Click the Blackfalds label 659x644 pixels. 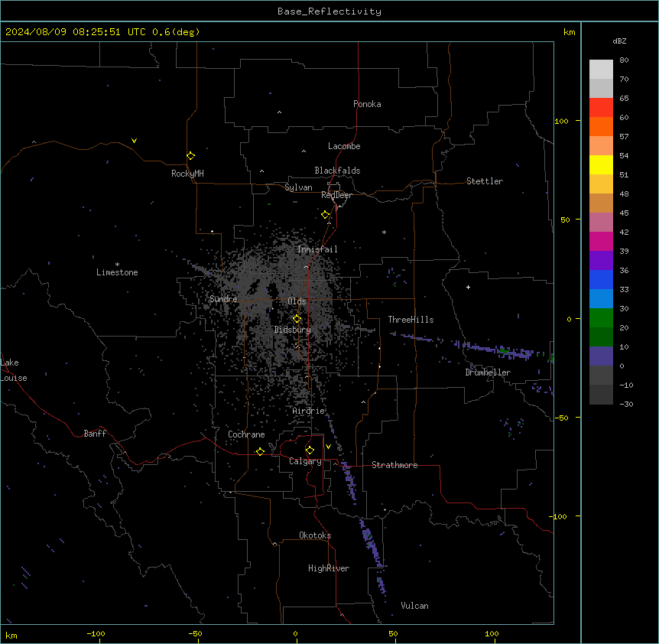click(337, 171)
